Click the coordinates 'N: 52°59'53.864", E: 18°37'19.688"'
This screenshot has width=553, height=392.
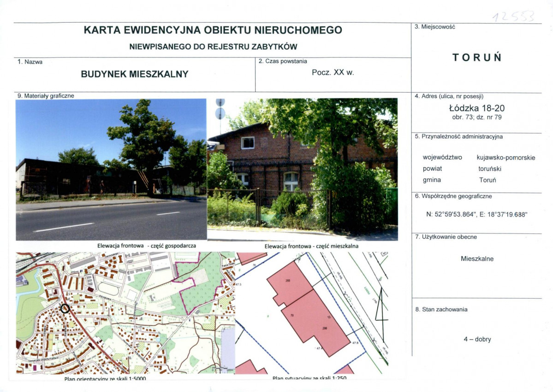(476, 215)
